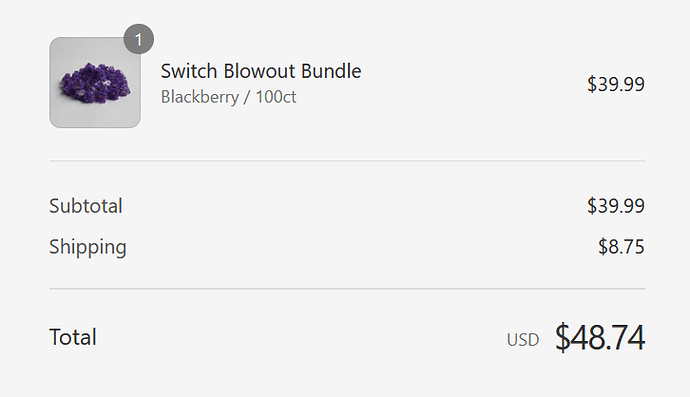This screenshot has width=690, height=397.
Task: Click the Switch Blowout Bundle product thumbnail
Action: (x=95, y=82)
